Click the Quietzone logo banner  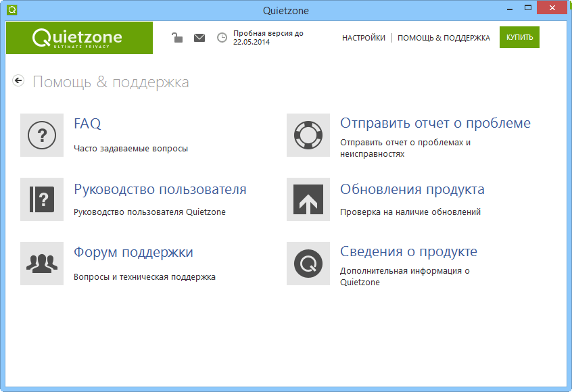[80, 38]
